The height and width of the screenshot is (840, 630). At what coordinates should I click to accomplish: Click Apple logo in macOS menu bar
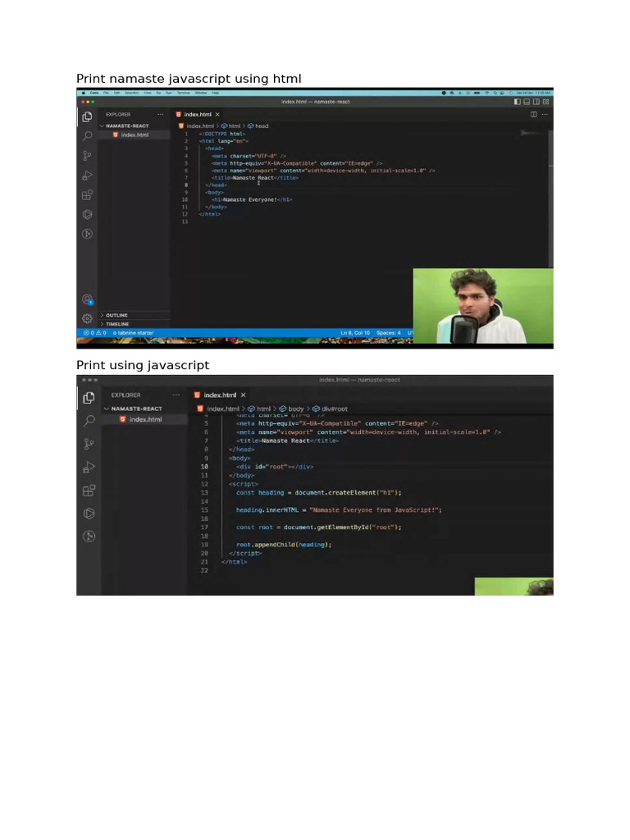click(x=83, y=93)
